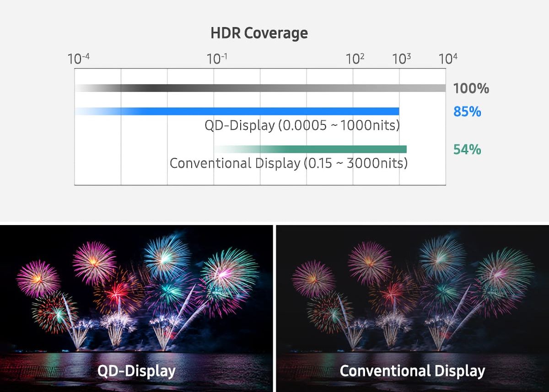This screenshot has width=549, height=392.
Task: Click the gray 100% gradient bar
Action: click(260, 88)
